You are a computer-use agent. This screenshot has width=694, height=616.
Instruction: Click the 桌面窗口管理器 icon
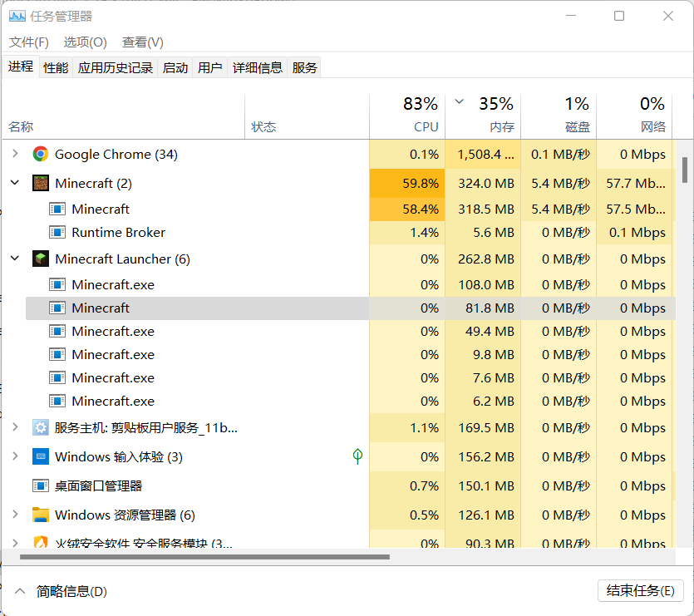click(x=40, y=485)
